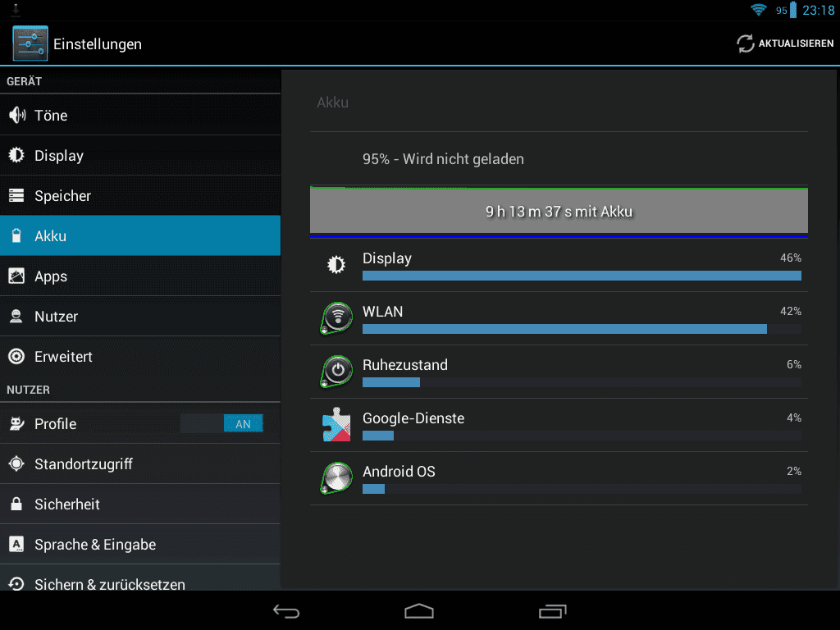Tap the Ruhezustand power icon
Viewport: 840px width, 630px height.
[x=336, y=372]
